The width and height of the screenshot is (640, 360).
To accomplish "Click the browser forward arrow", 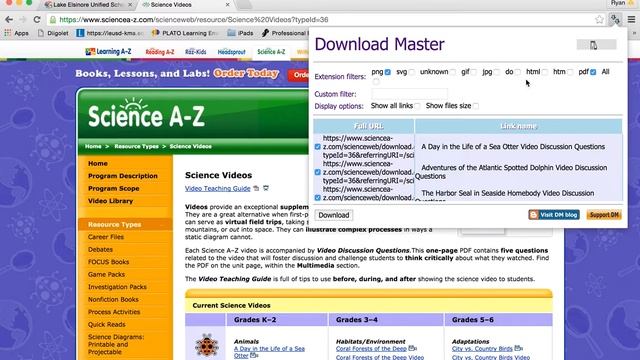I will pos(23,20).
